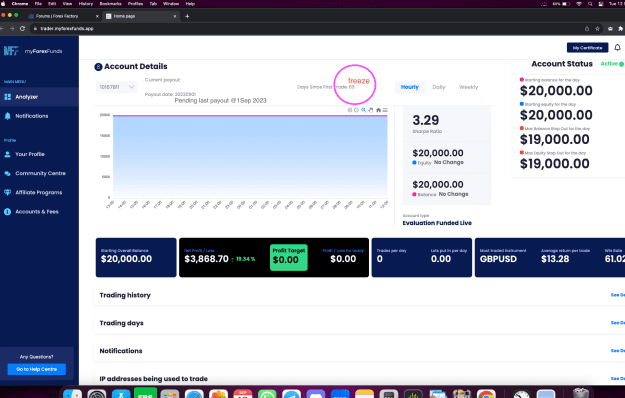Open Telegram from the Dock

[291, 393]
